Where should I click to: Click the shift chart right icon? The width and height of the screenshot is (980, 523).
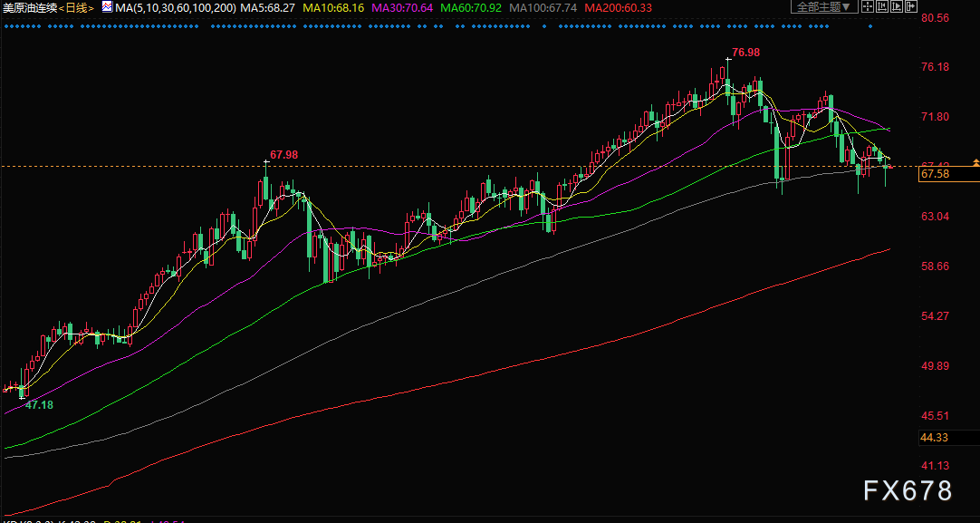(x=910, y=7)
